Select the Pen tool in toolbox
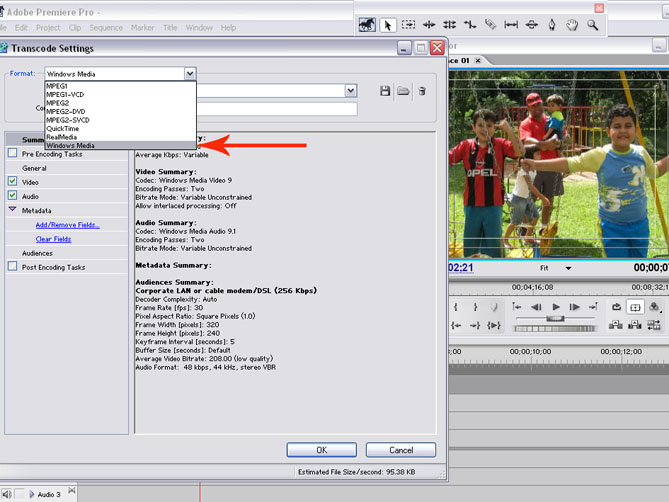The image size is (669, 502). (x=551, y=25)
